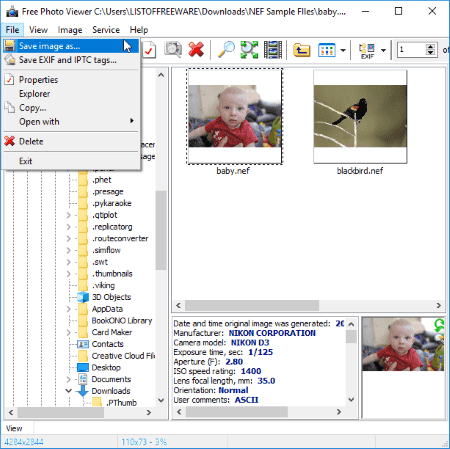450x449 pixels.
Task: Select the 3D Objects folder
Action: pos(111,297)
